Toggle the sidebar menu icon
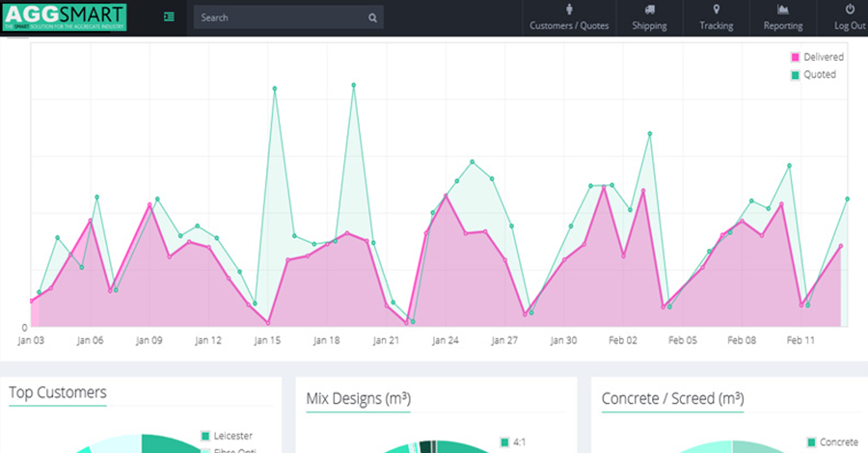This screenshot has width=868, height=453. 170,17
